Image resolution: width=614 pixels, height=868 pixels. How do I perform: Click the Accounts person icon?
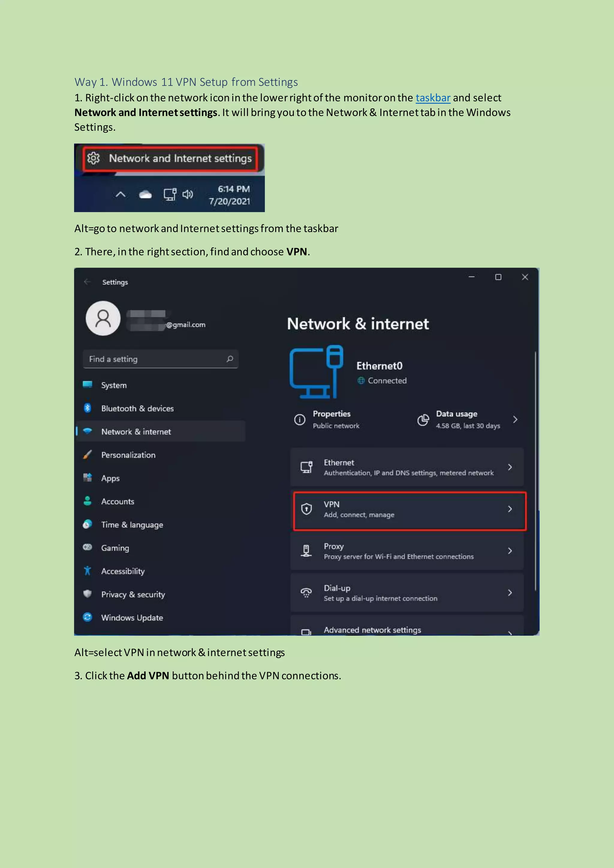[87, 501]
